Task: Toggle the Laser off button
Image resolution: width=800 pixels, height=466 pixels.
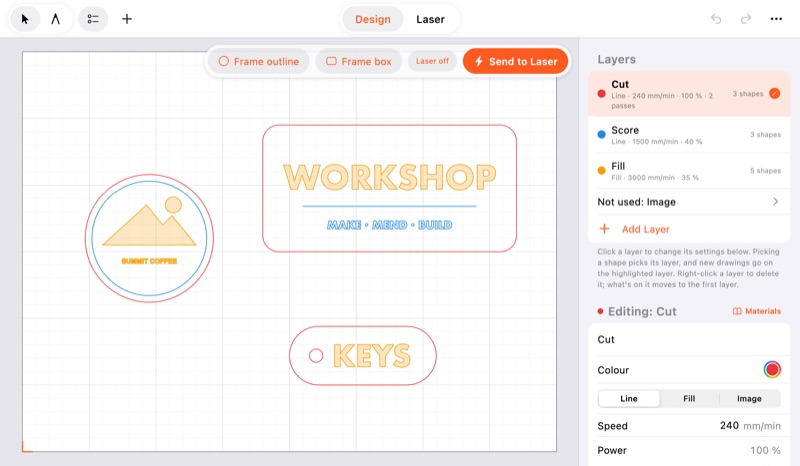Action: (x=432, y=61)
